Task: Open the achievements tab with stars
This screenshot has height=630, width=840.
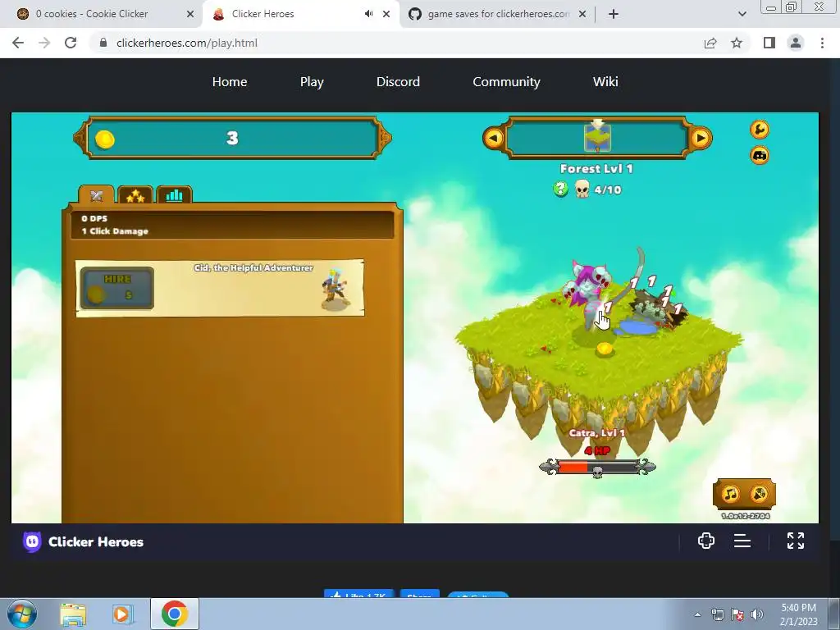Action: point(135,195)
